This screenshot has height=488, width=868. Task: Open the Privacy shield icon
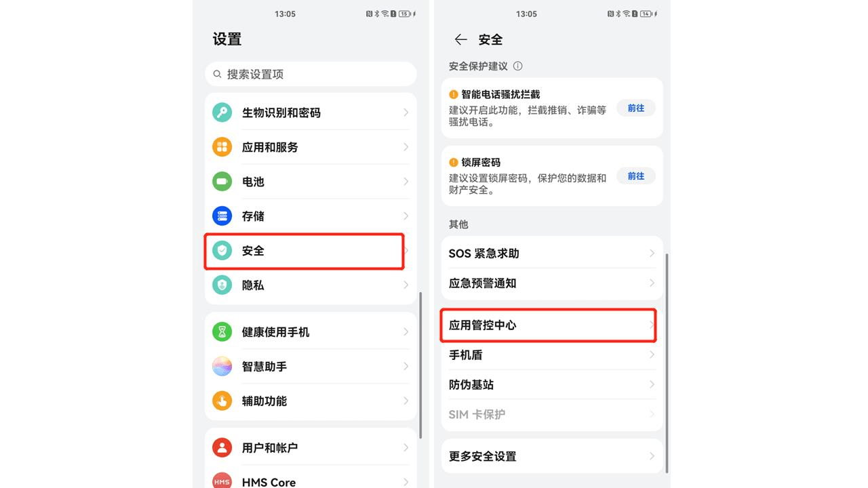pos(222,285)
